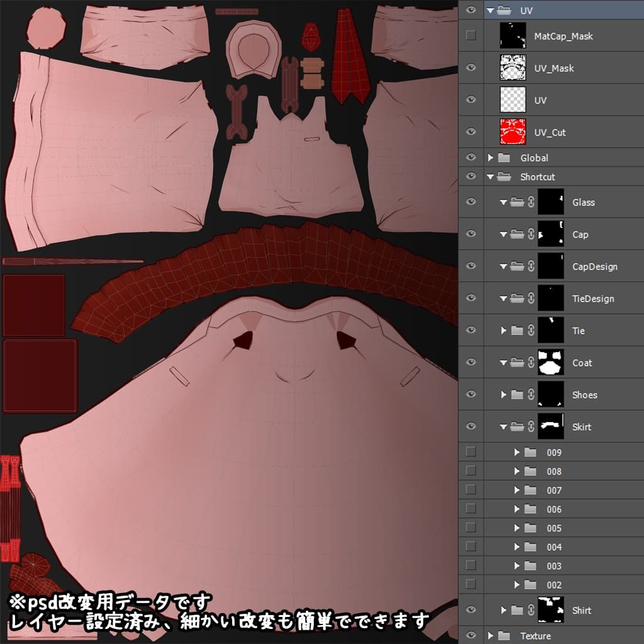Click the chain link icon on Shoes group
644x644 pixels.
point(531,395)
